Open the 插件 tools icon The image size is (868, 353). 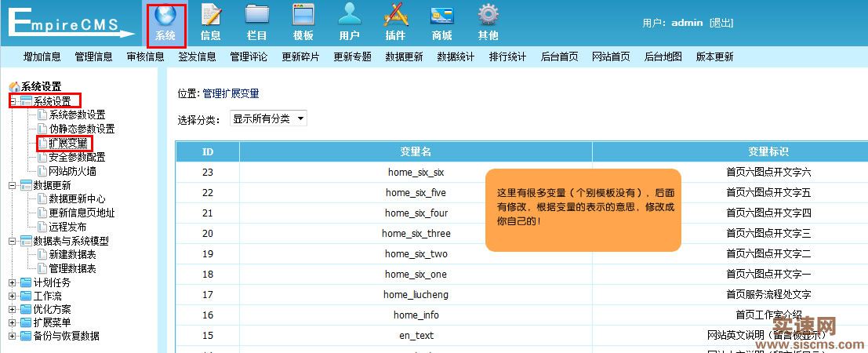396,15
